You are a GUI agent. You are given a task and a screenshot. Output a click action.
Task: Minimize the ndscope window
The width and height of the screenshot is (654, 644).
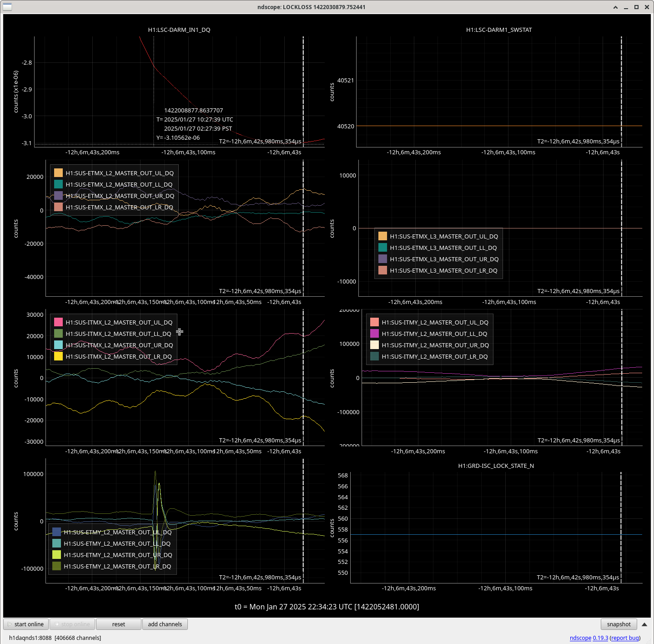coord(626,7)
